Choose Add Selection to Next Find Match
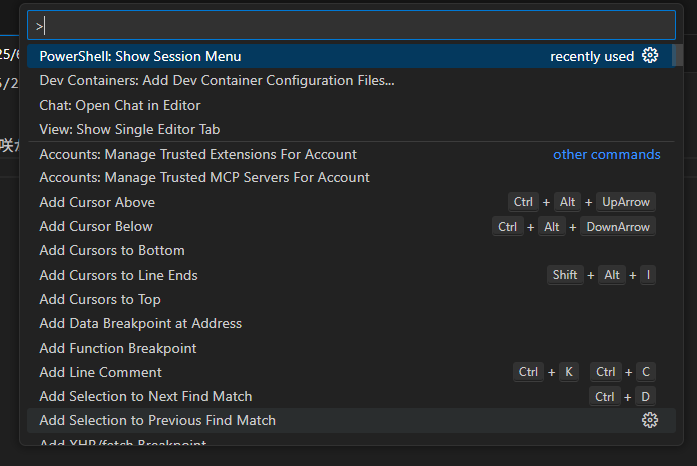Screen dimensions: 697x466 pyautogui.click(x=146, y=397)
